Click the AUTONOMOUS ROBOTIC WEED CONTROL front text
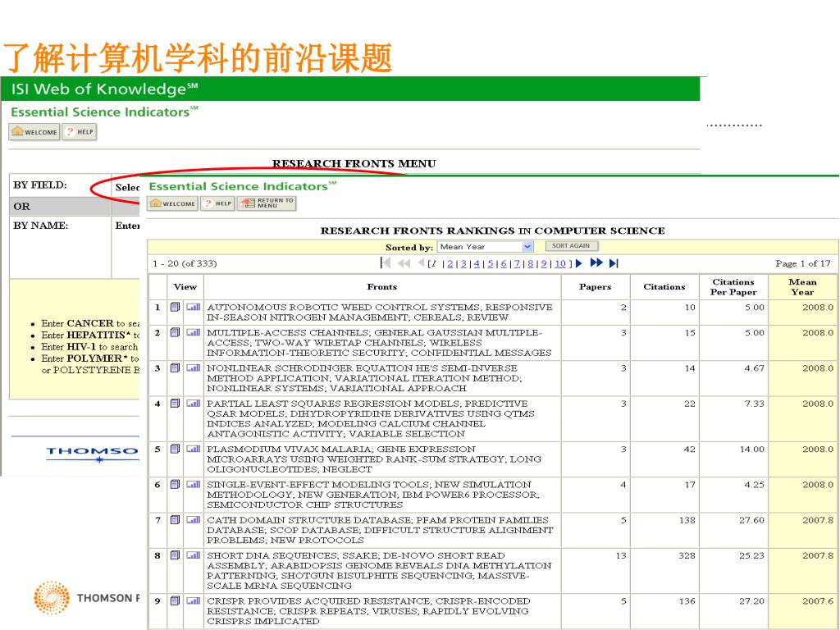Screen dimensions: 840x630 point(379,312)
